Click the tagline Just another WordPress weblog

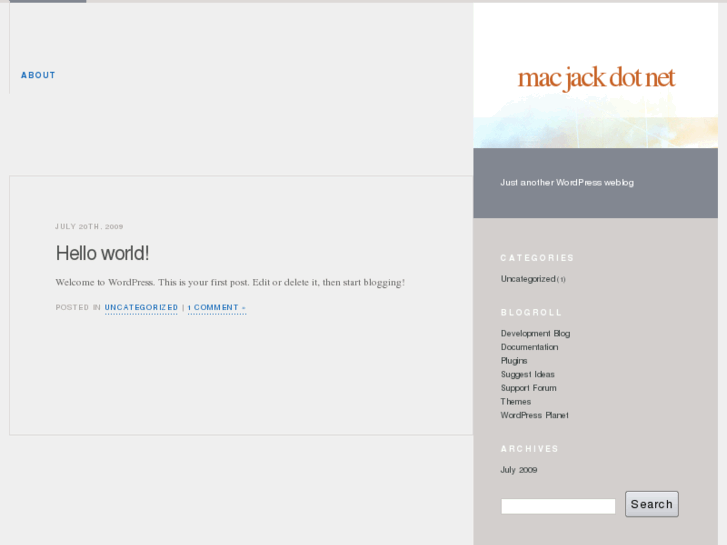click(x=567, y=183)
